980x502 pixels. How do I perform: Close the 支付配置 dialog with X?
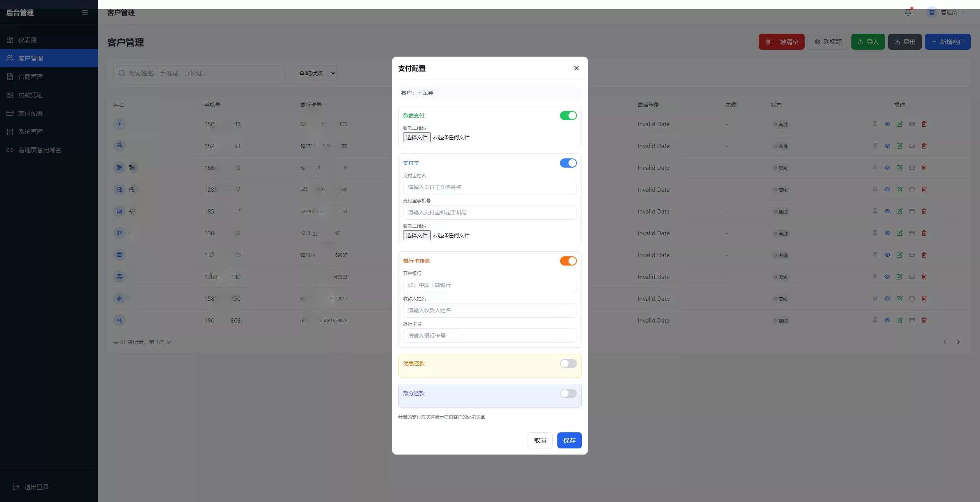click(x=576, y=68)
